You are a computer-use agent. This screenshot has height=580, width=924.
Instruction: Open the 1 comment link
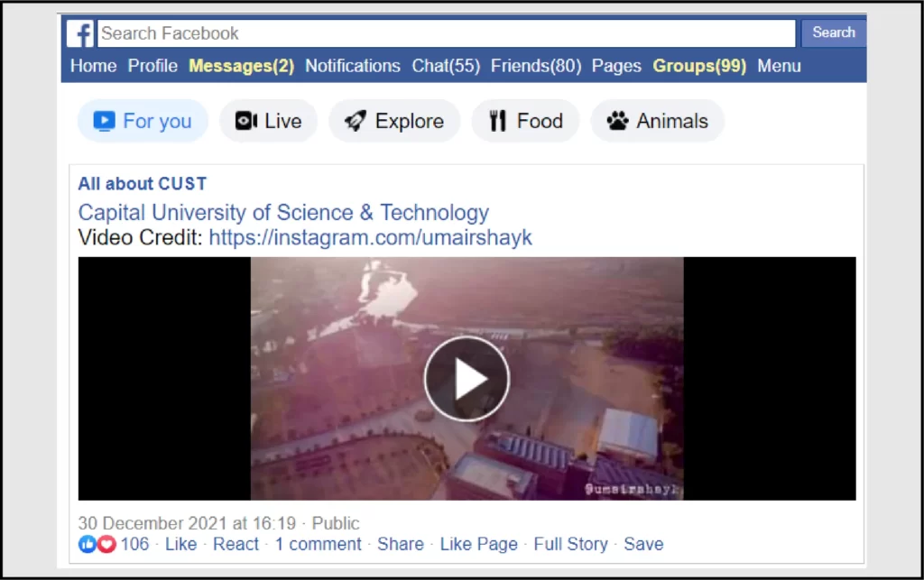click(x=319, y=544)
